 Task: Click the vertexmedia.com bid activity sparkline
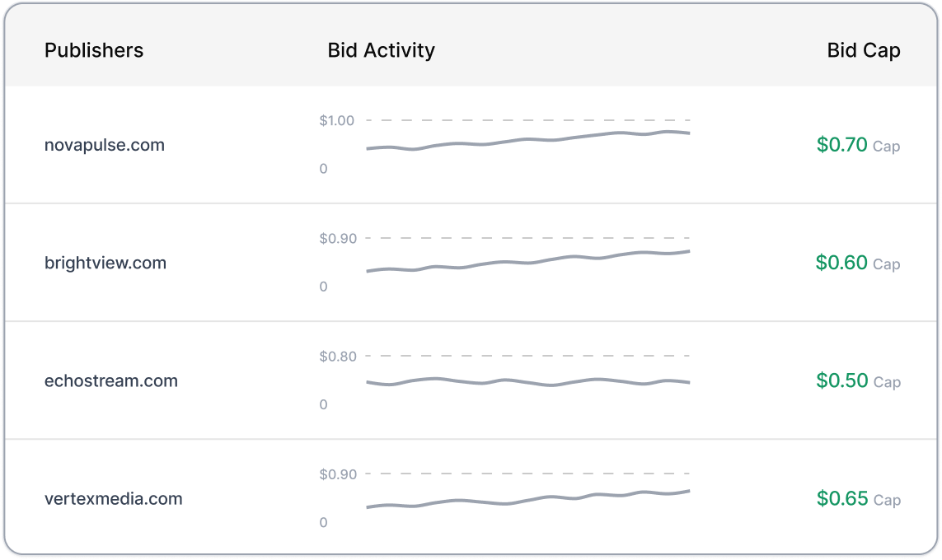(528, 499)
